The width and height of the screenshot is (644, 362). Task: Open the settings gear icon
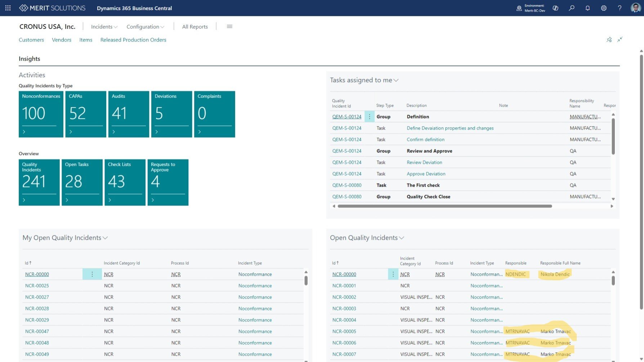[x=604, y=8]
